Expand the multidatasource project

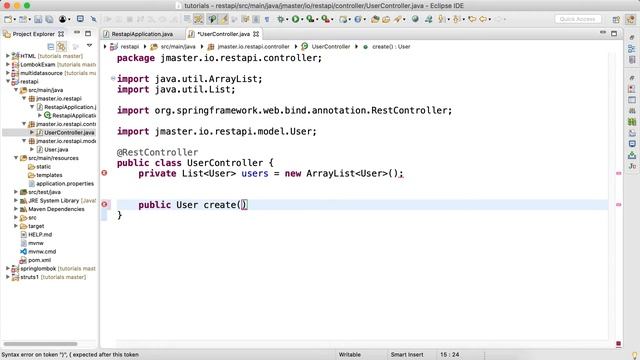(x=8, y=73)
